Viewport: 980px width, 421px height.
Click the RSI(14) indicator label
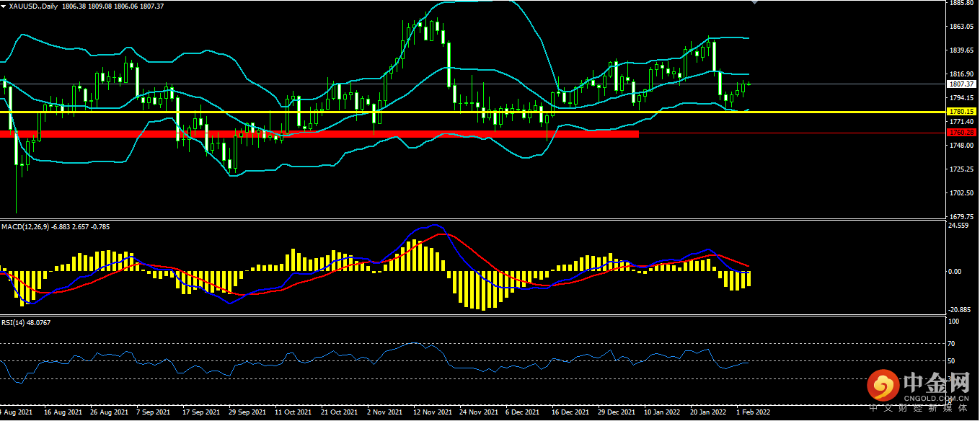[25, 322]
